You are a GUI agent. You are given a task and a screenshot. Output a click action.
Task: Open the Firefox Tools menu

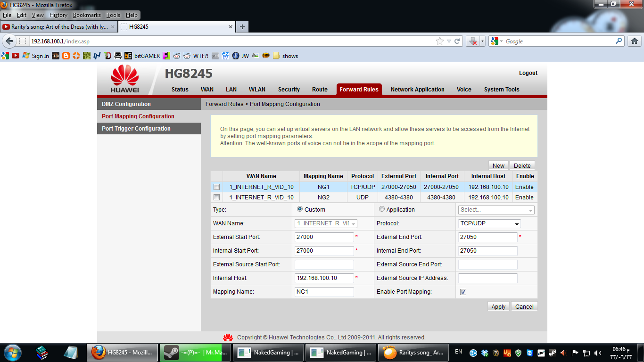point(113,15)
